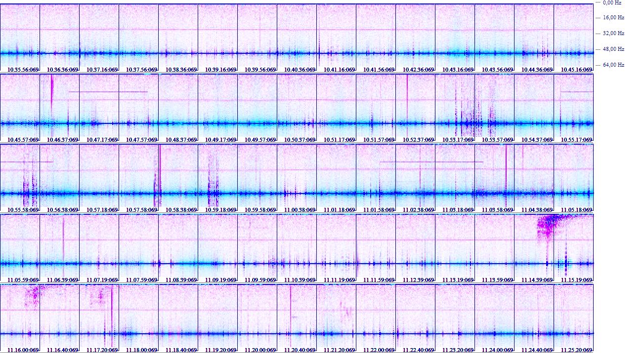Open spectrogram segment 11.02.38:069
The image size is (644, 353).
point(415,178)
